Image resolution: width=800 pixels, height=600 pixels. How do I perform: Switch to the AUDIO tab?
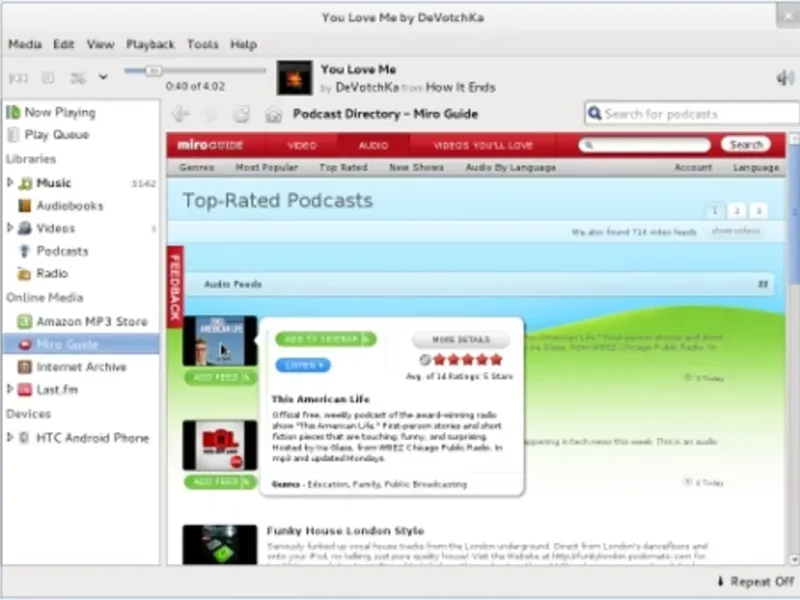click(x=373, y=145)
